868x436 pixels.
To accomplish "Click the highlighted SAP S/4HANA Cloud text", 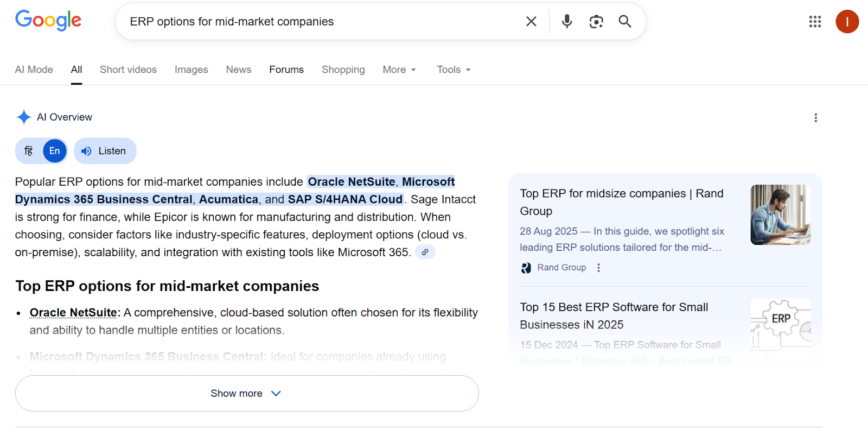I will (x=345, y=199).
